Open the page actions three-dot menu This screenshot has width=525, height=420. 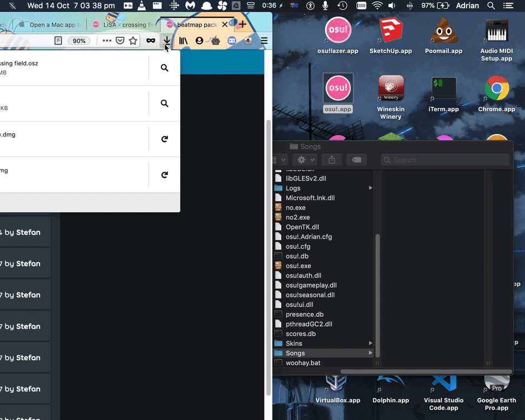click(x=107, y=41)
